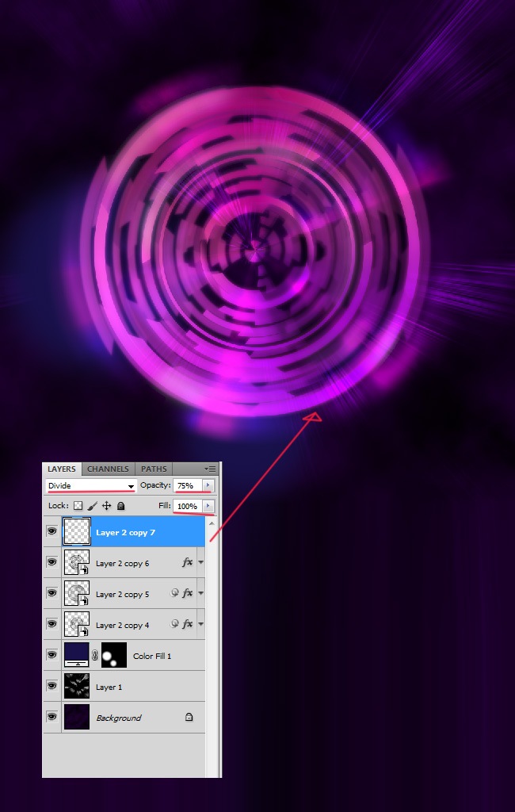Select Layer 1 thumbnail

pyautogui.click(x=77, y=686)
